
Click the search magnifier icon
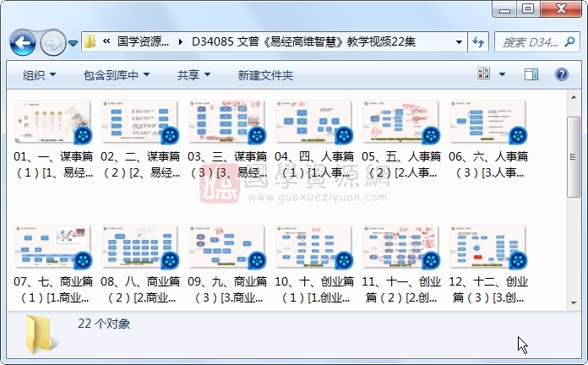(x=569, y=41)
